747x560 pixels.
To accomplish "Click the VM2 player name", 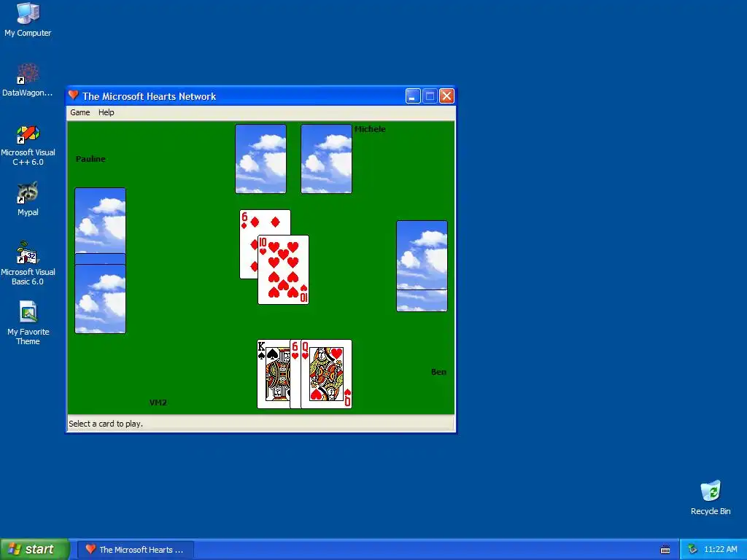I will (x=158, y=402).
